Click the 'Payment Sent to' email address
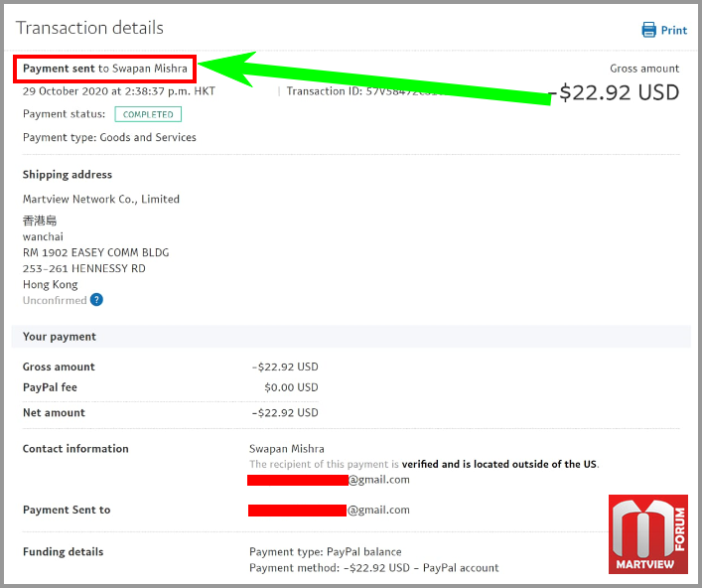 [x=329, y=510]
